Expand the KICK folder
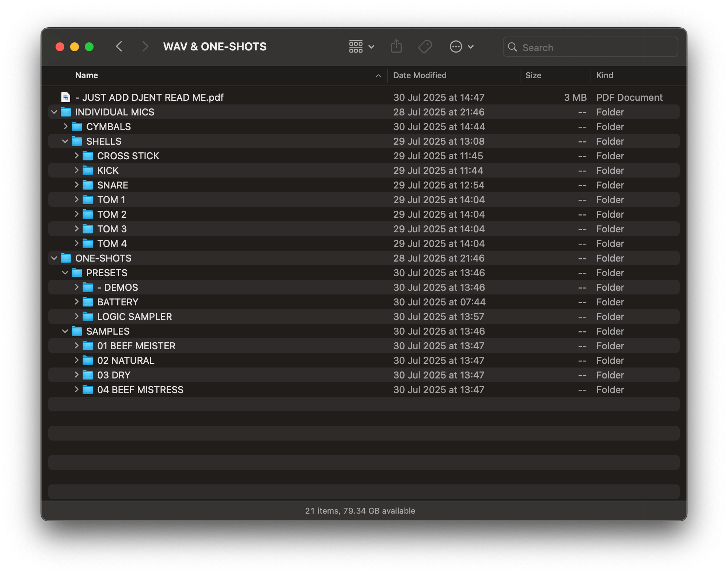Viewport: 728px width, 575px height. (76, 170)
